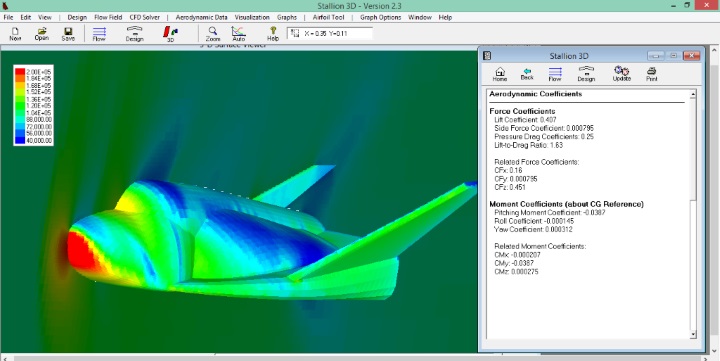The image size is (720, 361).
Task: Open the View menu
Action: tap(45, 17)
